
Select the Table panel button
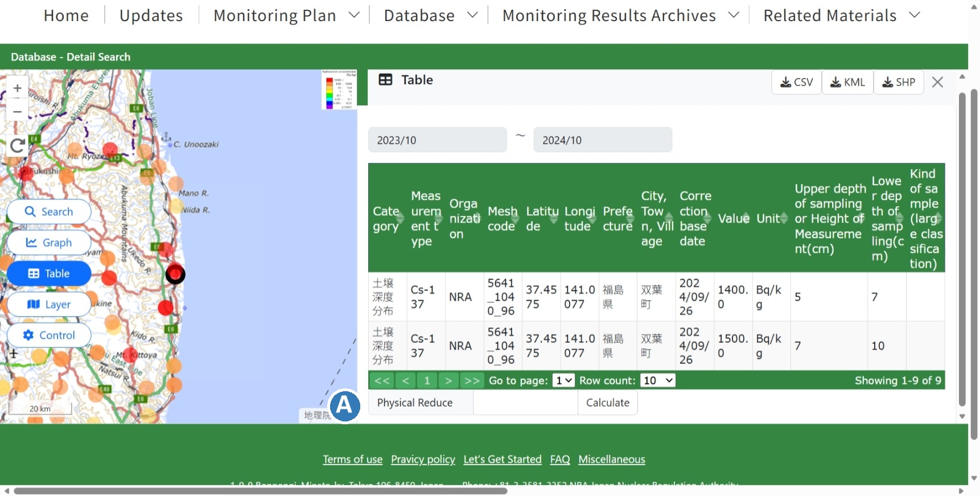(x=49, y=273)
